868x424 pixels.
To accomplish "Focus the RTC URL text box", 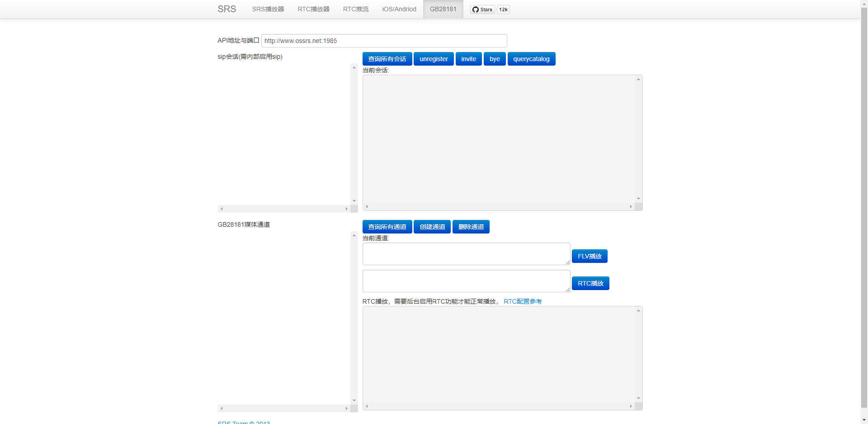I will click(466, 281).
